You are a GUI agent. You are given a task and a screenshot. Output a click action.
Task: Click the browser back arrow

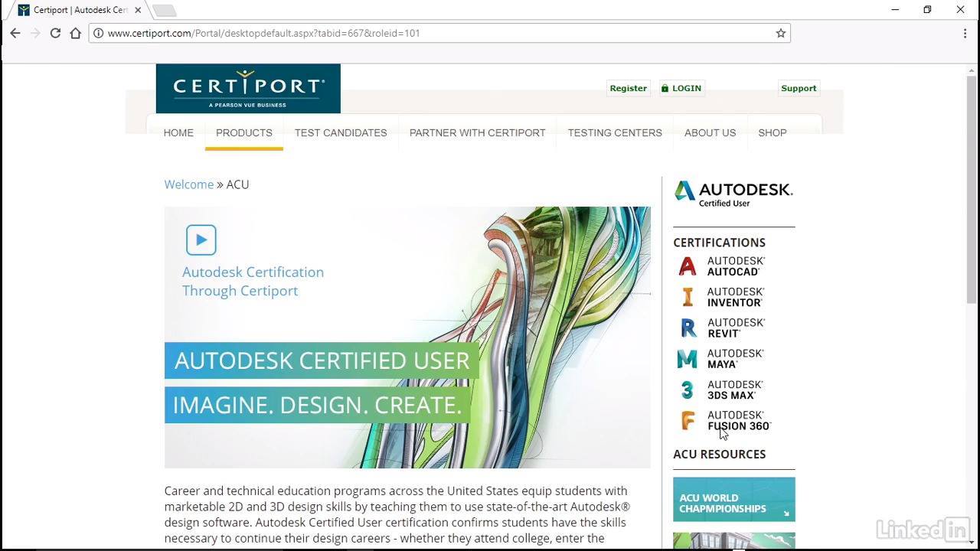(15, 33)
